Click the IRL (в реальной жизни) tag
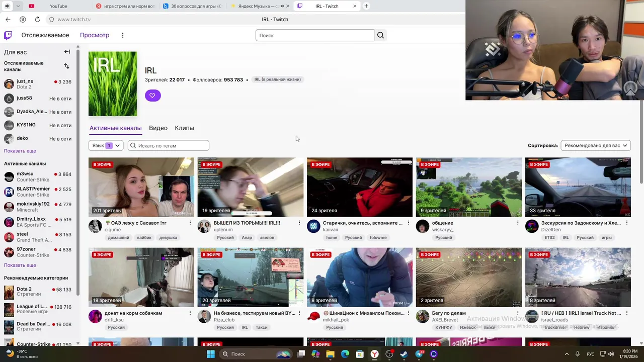 click(x=277, y=79)
